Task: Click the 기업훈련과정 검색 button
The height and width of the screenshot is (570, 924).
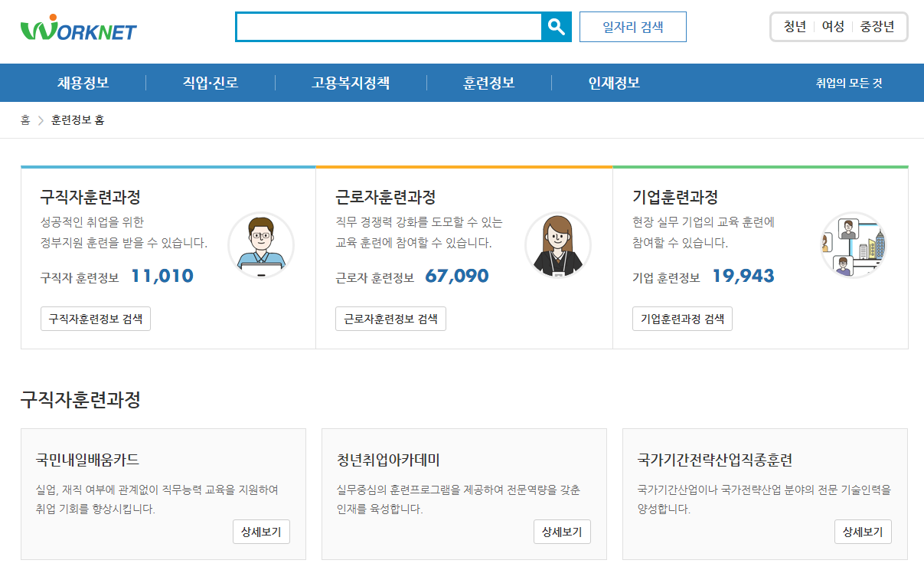Action: 681,318
